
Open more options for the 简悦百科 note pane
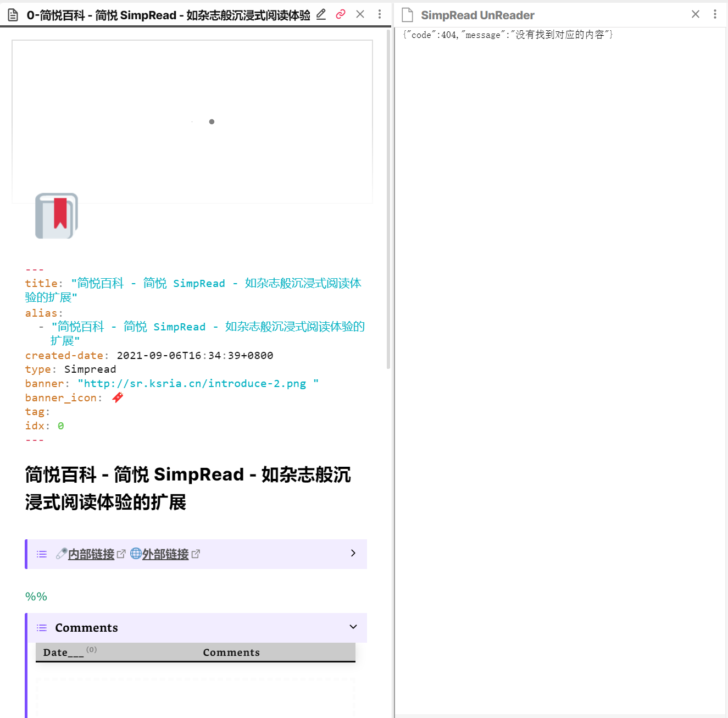380,14
